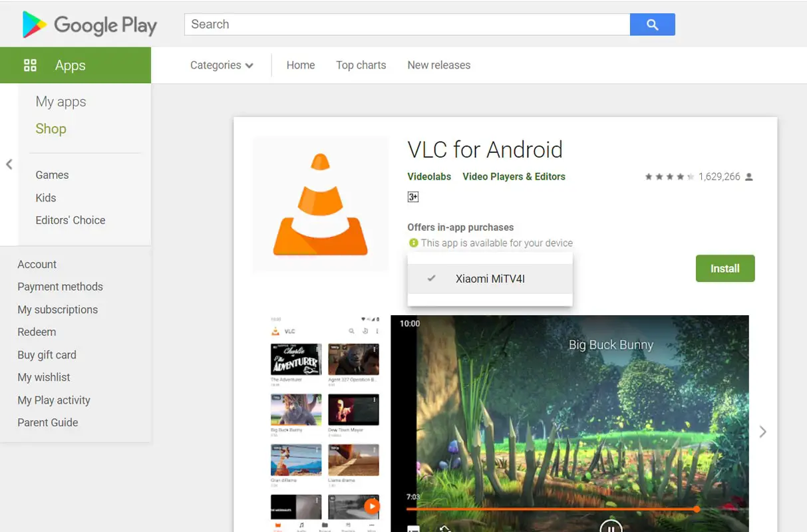This screenshot has height=532, width=807.
Task: Click 'Offers in-app purchases' text
Action: tap(460, 227)
